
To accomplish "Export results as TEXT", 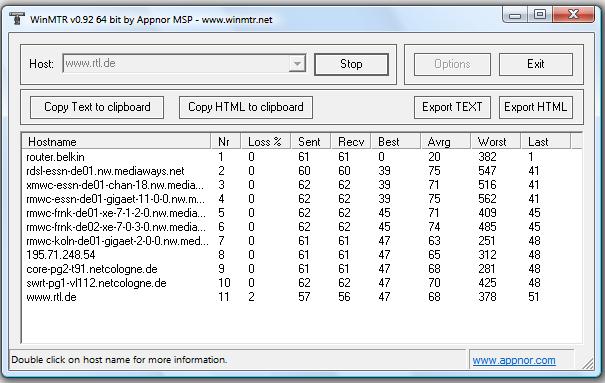I will [x=452, y=107].
